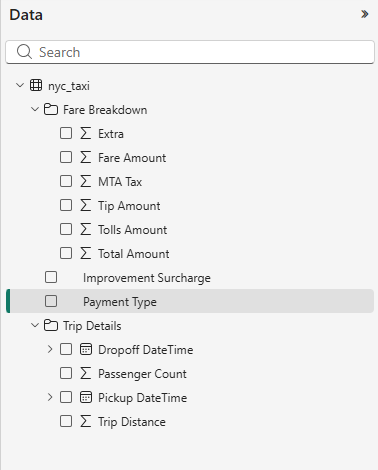378x470 pixels.
Task: Click the calendar icon beside Pickup DateTime
Action: click(x=86, y=397)
